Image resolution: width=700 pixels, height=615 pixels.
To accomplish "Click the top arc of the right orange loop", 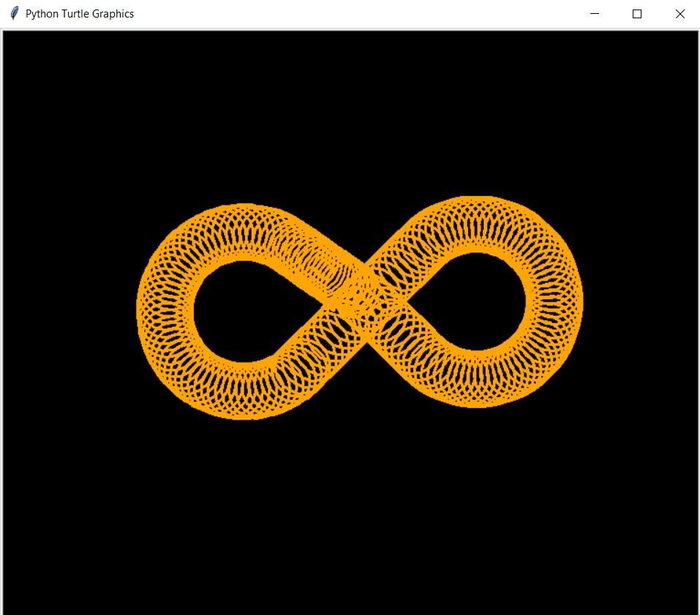I will point(477,225).
